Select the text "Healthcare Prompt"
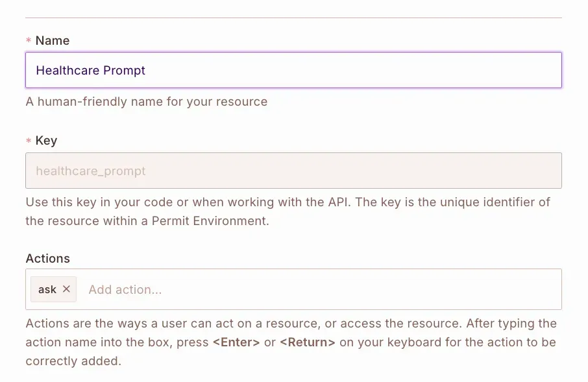The image size is (588, 382). 90,70
